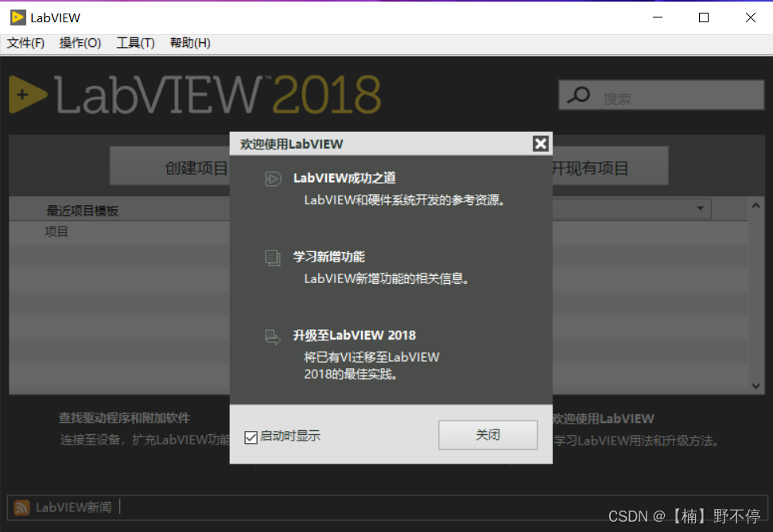The image size is (773, 532).
Task: Open the 工具(T) menu
Action: [134, 43]
